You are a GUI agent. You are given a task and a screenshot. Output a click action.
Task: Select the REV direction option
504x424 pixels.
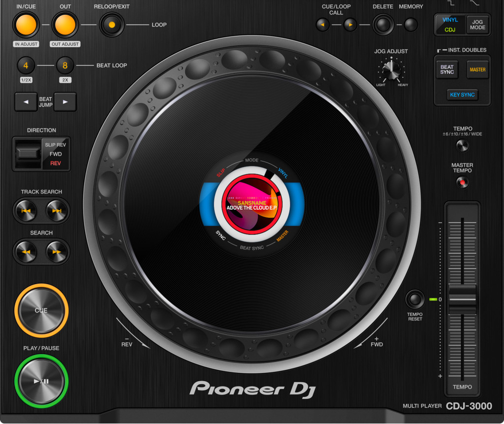point(56,163)
